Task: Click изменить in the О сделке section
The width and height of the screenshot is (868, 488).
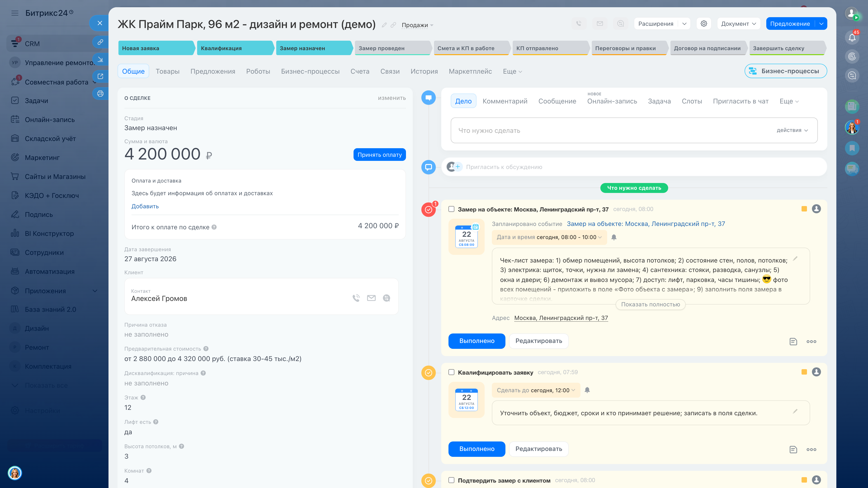Action: [x=392, y=98]
